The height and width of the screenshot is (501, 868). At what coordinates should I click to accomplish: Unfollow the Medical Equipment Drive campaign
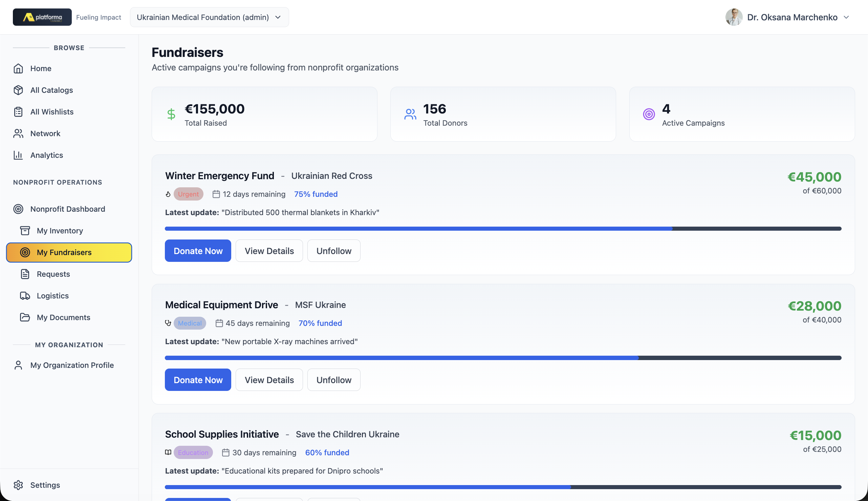pyautogui.click(x=333, y=380)
